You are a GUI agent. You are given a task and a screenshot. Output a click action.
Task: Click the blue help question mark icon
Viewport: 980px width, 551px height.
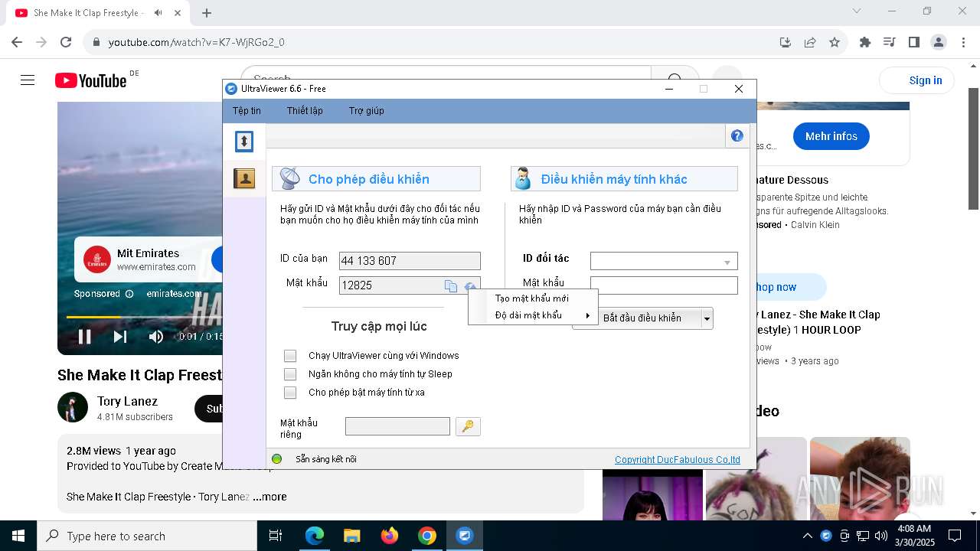tap(737, 136)
